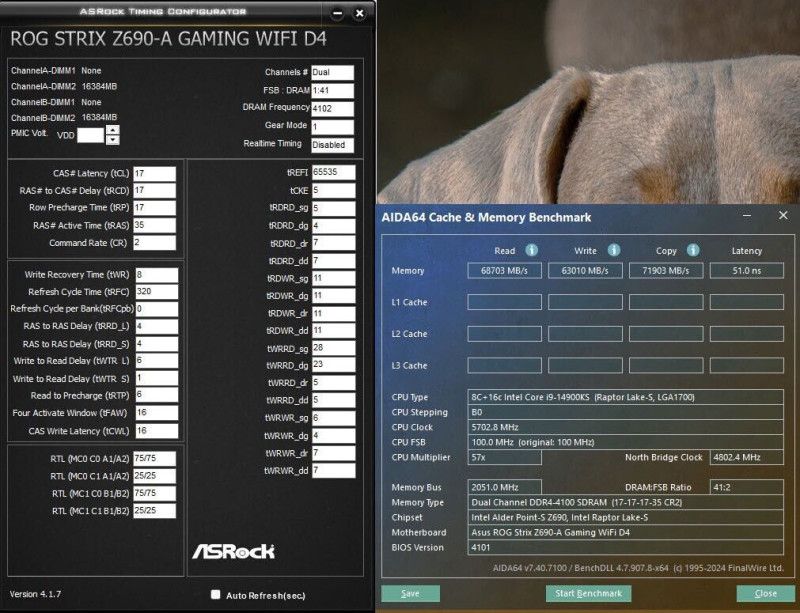Click the Memory Latency result 51.0 ns
The image size is (800, 613).
(x=746, y=271)
